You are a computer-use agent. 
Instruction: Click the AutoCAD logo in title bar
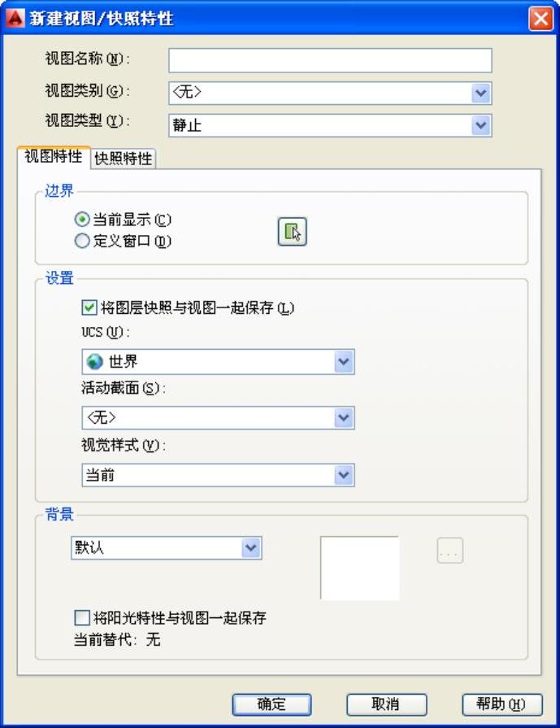click(14, 18)
